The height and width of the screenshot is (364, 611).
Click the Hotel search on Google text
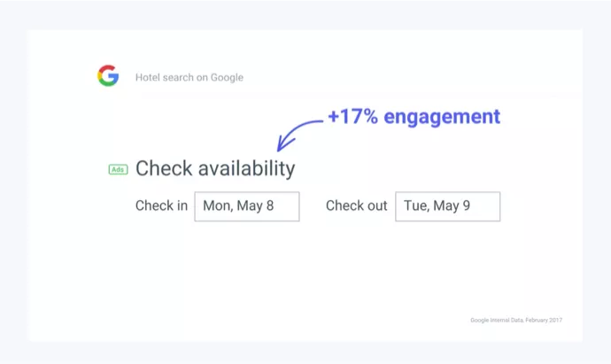[x=189, y=78]
